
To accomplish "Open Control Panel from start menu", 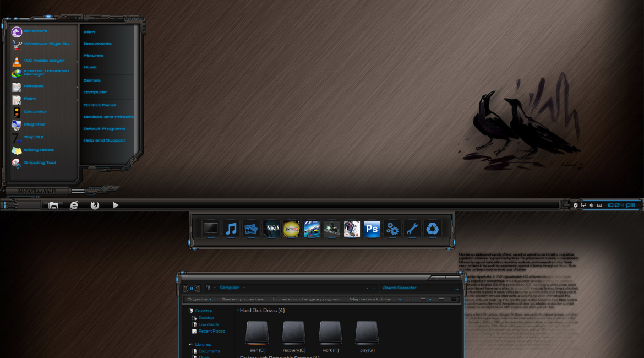I will pos(100,105).
